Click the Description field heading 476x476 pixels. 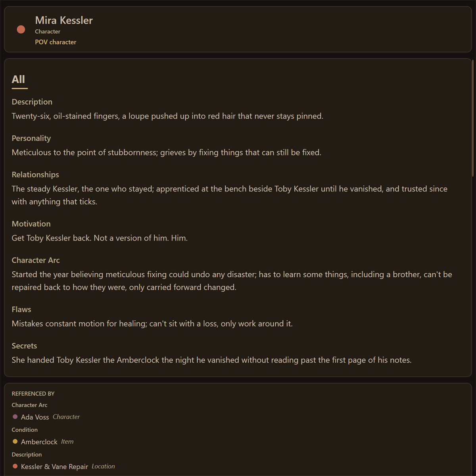tap(32, 102)
